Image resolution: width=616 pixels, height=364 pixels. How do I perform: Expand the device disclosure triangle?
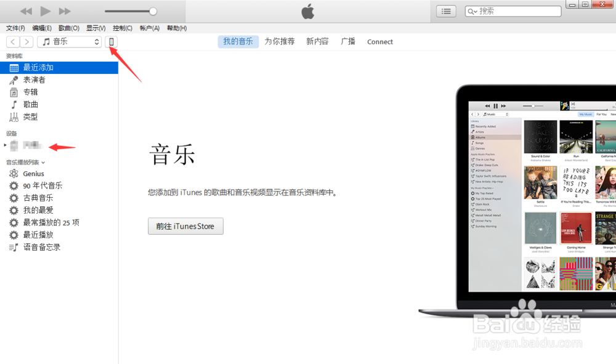pos(5,145)
